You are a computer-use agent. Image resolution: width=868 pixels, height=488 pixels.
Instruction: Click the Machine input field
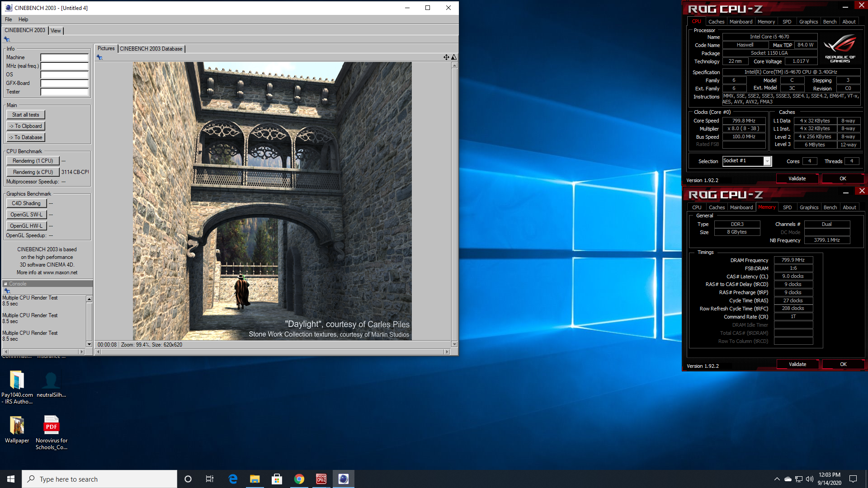(x=65, y=57)
